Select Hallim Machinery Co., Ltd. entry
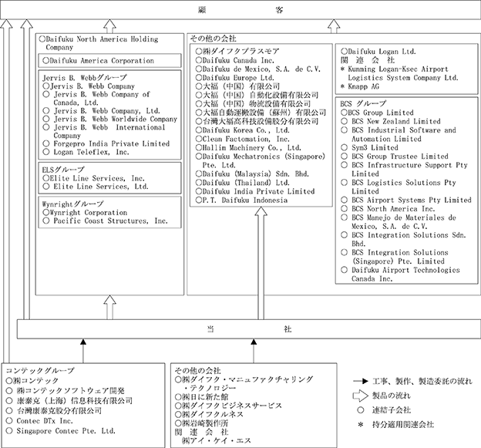The width and height of the screenshot is (481, 448). pos(248,147)
